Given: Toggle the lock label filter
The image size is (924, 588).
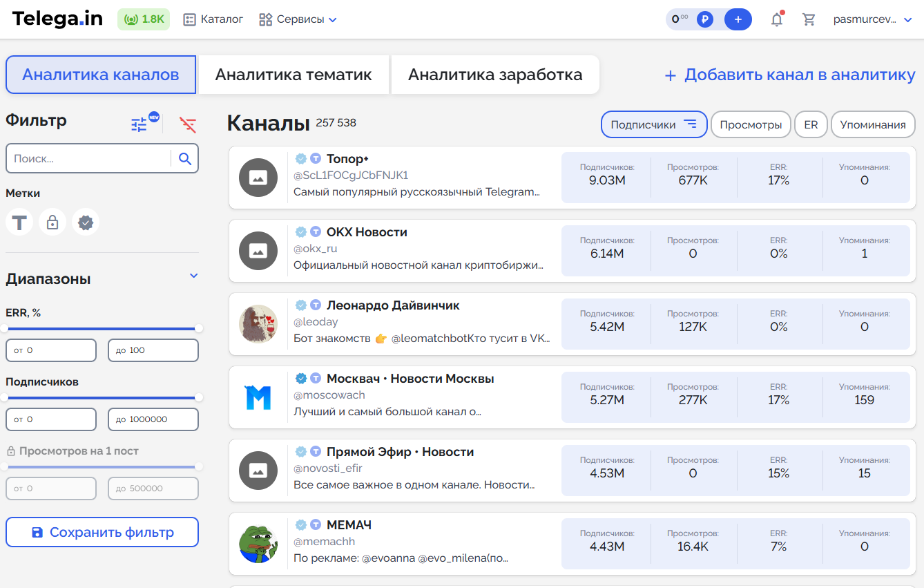Looking at the screenshot, I should tap(52, 222).
